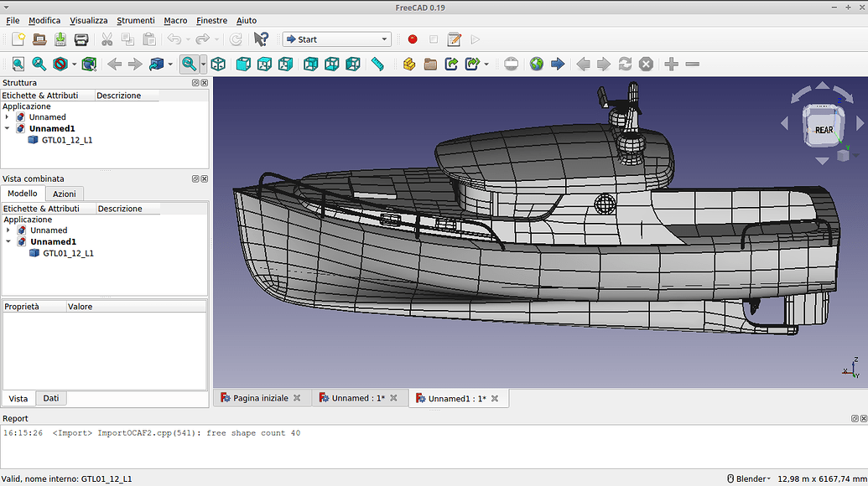Switch to Left view cube icon

click(353, 65)
